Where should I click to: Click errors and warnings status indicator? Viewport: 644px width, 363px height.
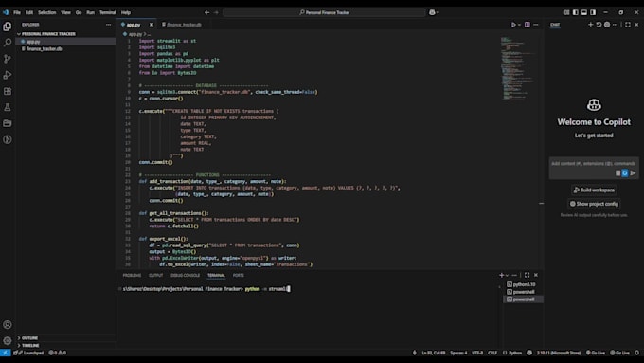(58, 353)
